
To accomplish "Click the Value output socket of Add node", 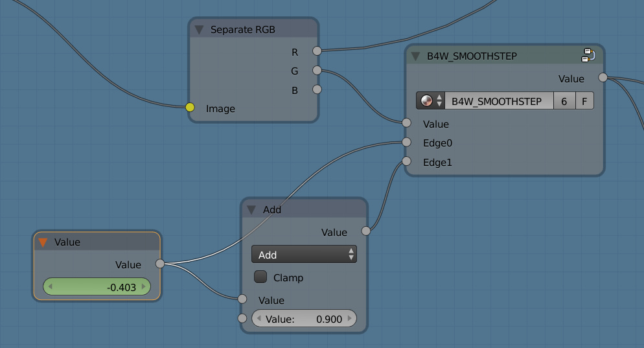I will tap(365, 231).
